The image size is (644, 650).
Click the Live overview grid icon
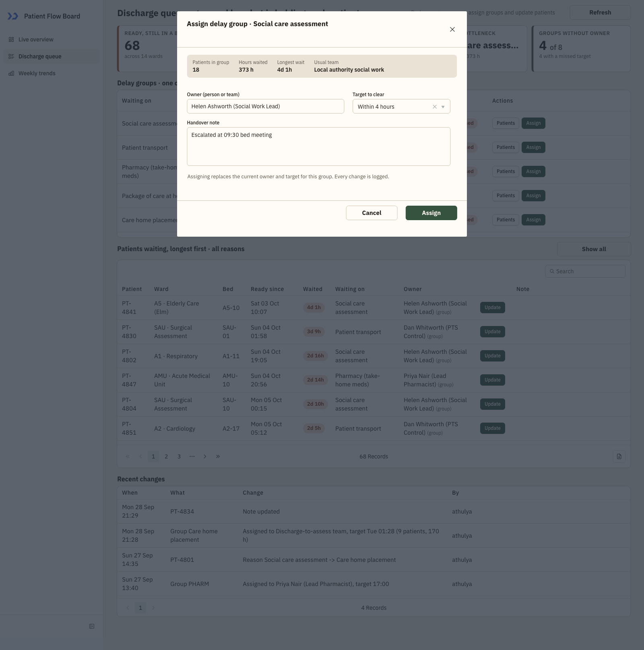11,39
